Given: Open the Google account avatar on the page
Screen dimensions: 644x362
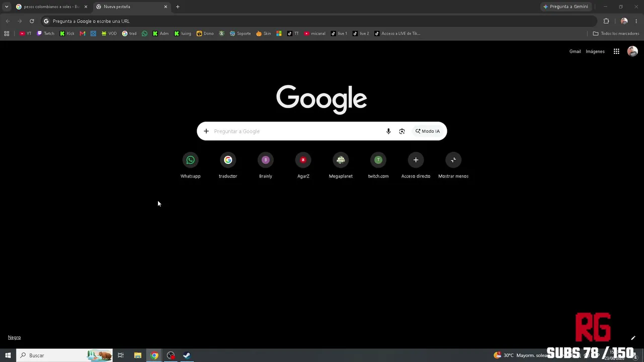Looking at the screenshot, I should (632, 51).
